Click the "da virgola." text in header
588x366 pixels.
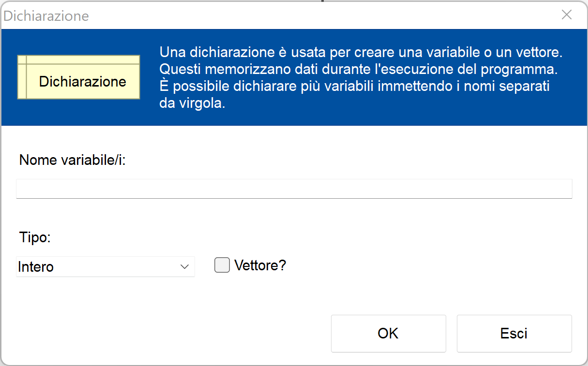point(192,104)
